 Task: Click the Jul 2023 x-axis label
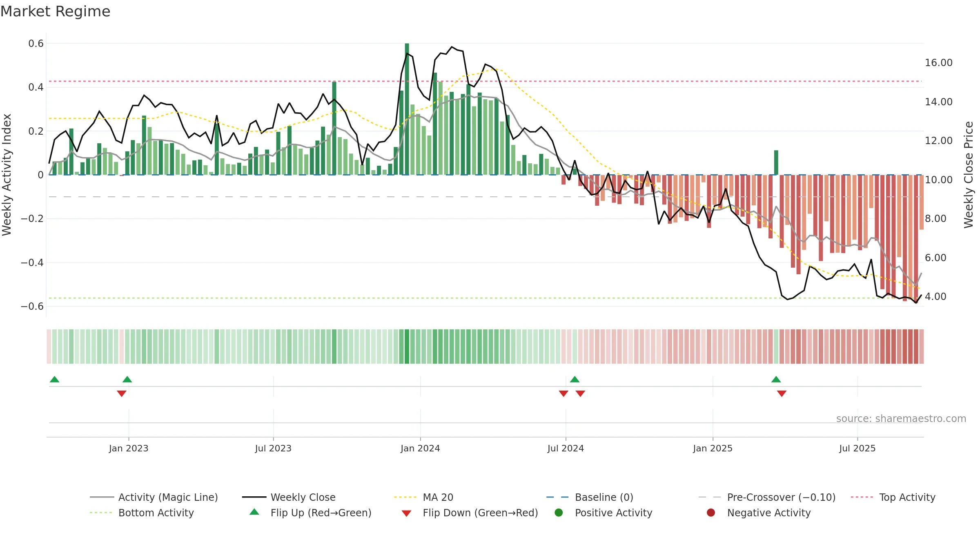[273, 449]
